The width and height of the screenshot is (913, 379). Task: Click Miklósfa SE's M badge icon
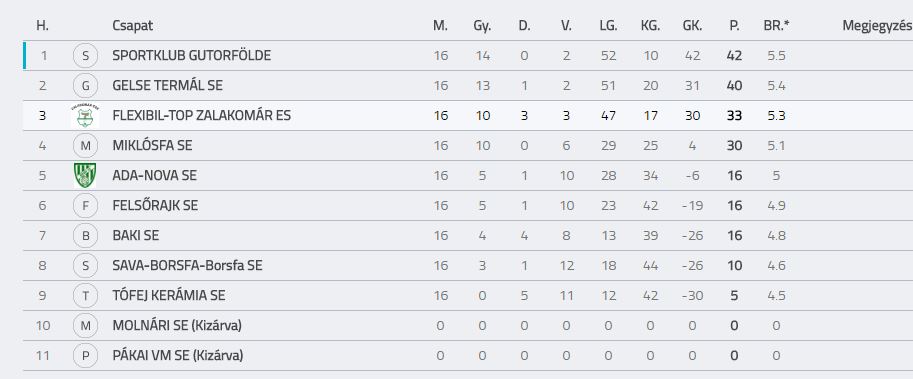(x=86, y=146)
